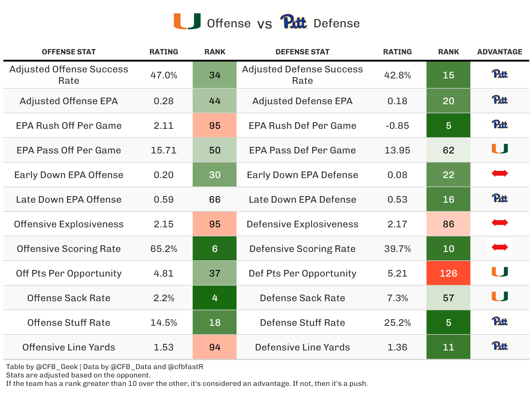Image resolution: width=532 pixels, height=394 pixels.
Task: Click the Pitt advantage logo for Adjusted Defense EPA
Action: [x=500, y=100]
